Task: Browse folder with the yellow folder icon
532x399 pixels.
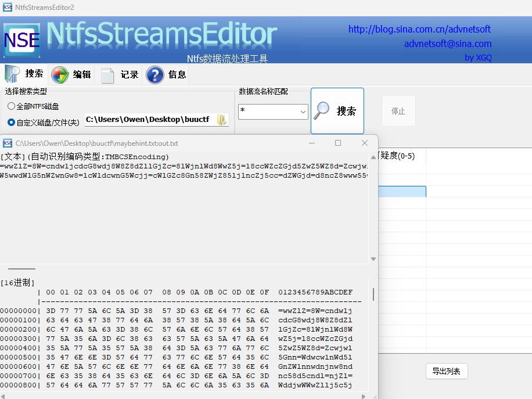Action: [x=222, y=120]
